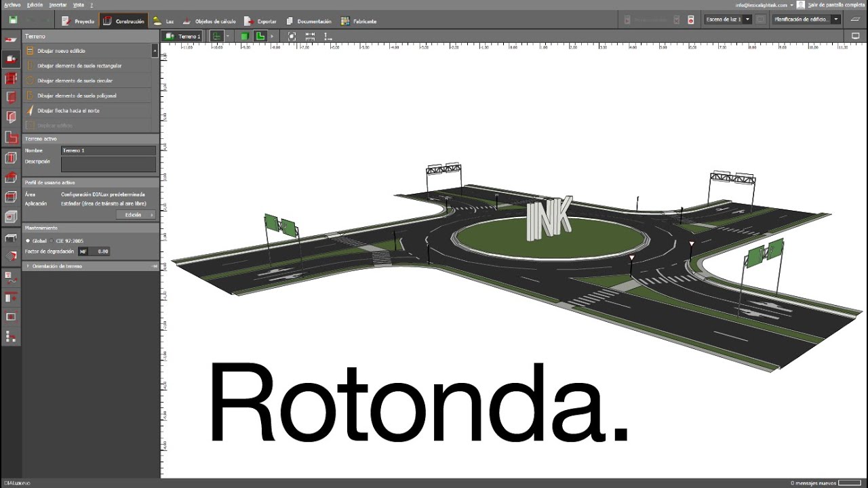The height and width of the screenshot is (488, 868).
Task: Click the Edición button in usage profile
Action: pyautogui.click(x=136, y=215)
